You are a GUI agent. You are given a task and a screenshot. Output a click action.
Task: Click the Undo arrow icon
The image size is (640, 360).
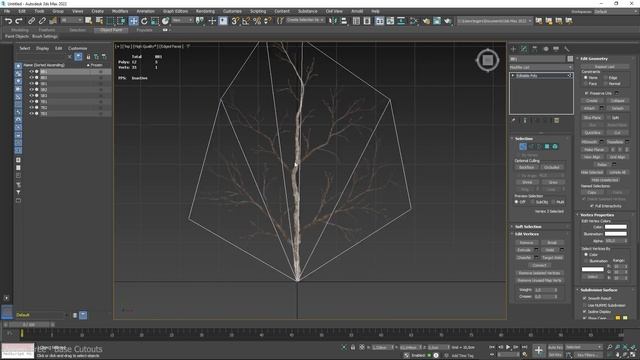point(8,21)
